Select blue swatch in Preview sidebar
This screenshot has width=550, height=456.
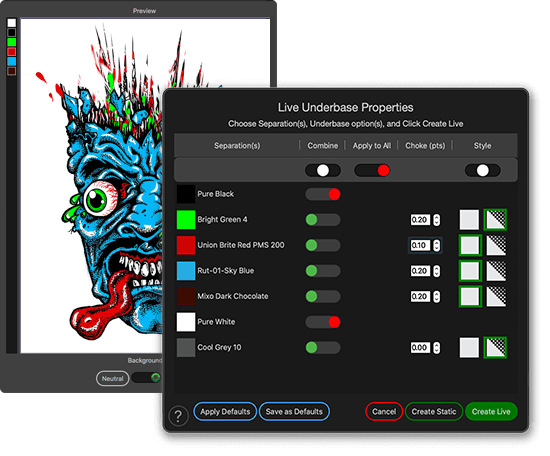click(x=12, y=61)
